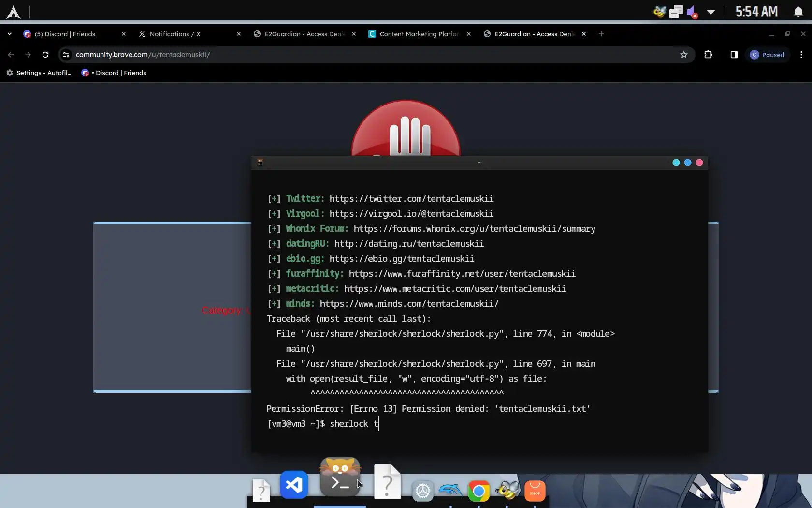
Task: Reload the current page
Action: click(x=45, y=55)
